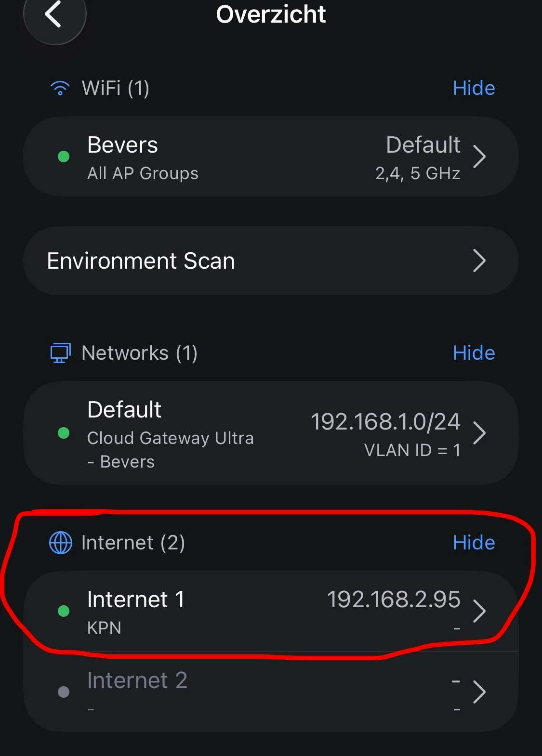The image size is (542, 756).
Task: Tap the green status dot beside Bevers
Action: (64, 156)
